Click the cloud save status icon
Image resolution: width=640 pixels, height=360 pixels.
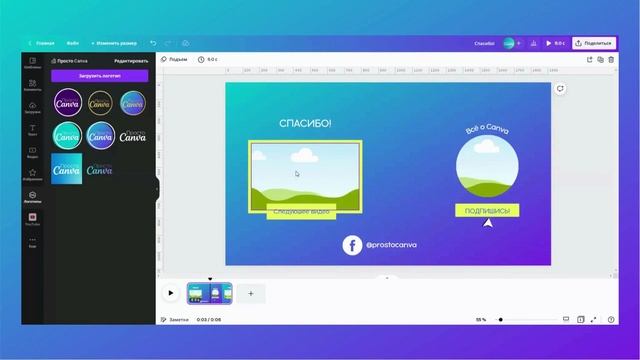pyautogui.click(x=185, y=43)
